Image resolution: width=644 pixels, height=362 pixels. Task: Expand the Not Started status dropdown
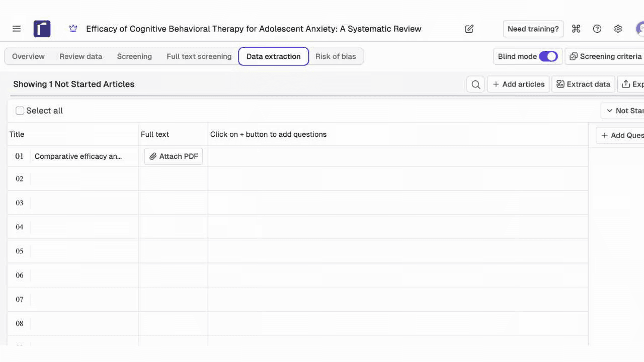point(622,111)
